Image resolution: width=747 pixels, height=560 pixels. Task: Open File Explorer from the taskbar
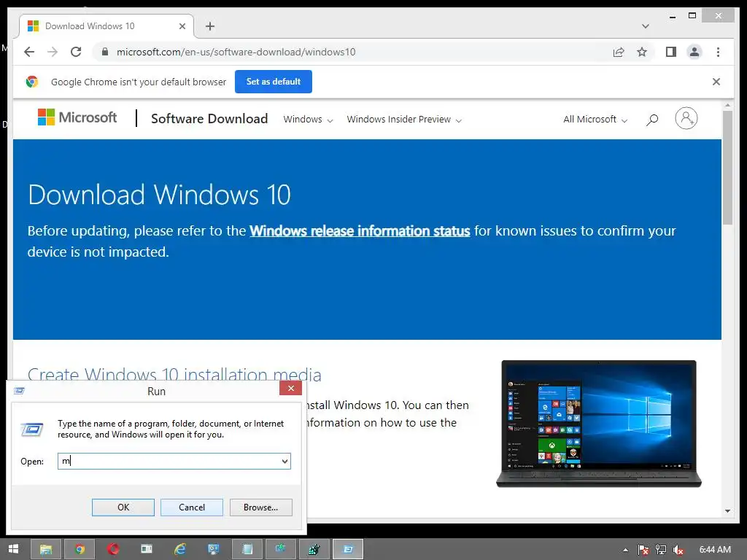coord(46,549)
